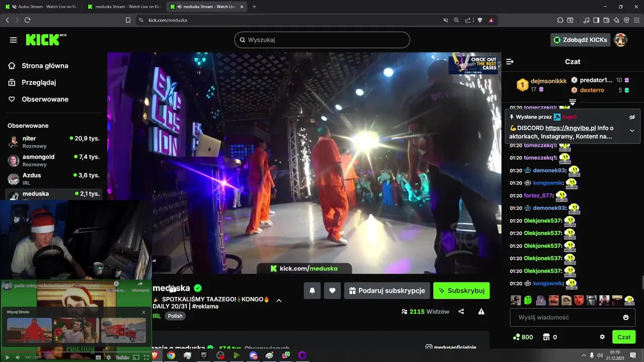Open Epic Games taskbar icon

coord(204,355)
